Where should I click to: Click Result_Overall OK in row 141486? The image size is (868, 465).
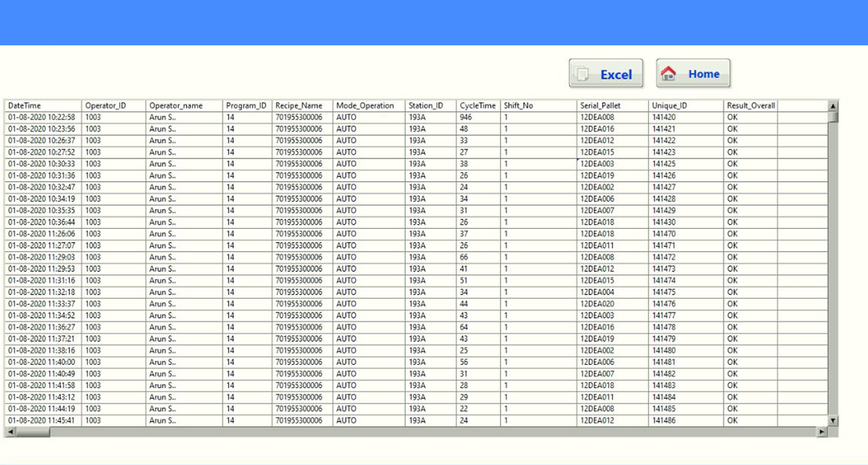(x=751, y=420)
